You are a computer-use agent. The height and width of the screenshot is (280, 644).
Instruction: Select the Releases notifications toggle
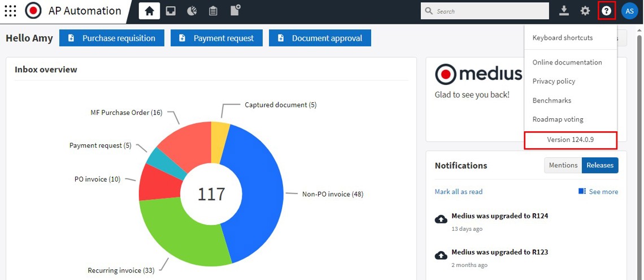(x=600, y=165)
